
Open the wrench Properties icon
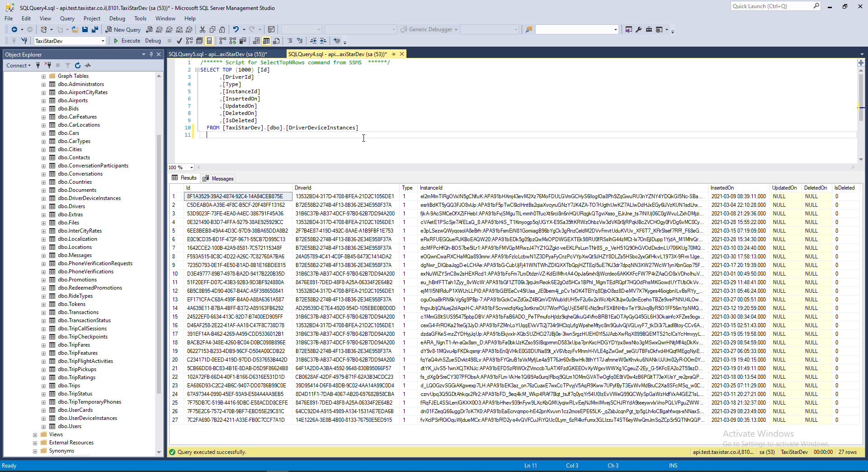tap(638, 29)
